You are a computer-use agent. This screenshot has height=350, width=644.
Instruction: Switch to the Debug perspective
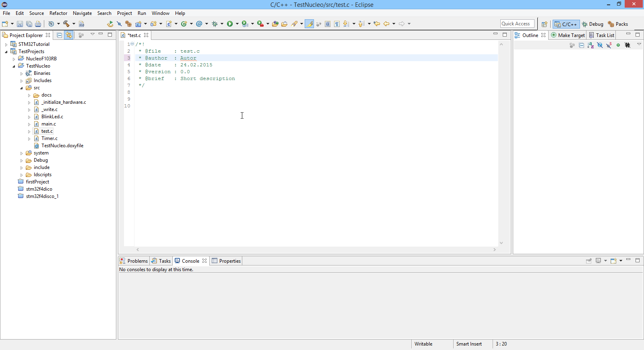coord(592,24)
